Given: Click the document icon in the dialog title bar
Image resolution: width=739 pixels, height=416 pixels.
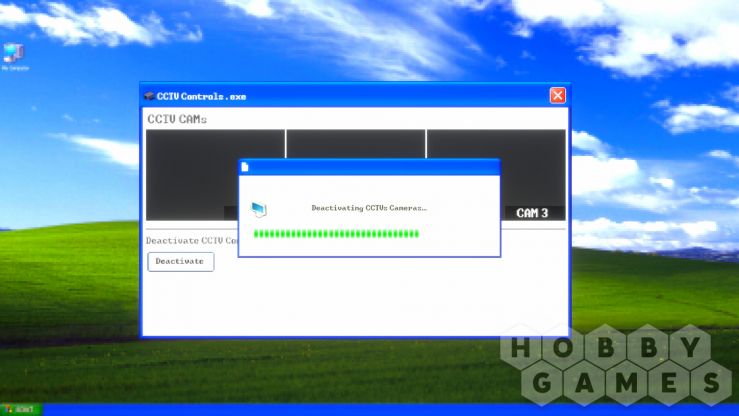Looking at the screenshot, I should tap(245, 167).
